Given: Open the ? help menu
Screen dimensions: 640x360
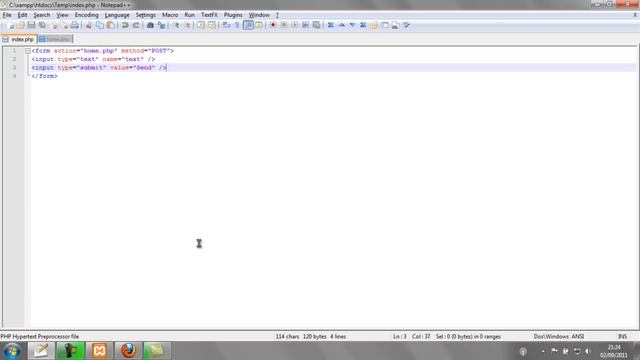Looking at the screenshot, I should pyautogui.click(x=277, y=15).
